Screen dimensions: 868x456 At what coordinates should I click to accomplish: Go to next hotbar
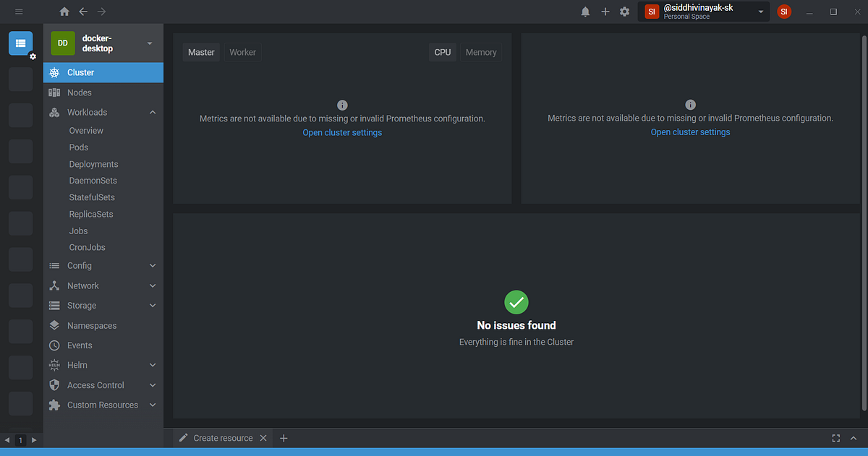pos(33,440)
